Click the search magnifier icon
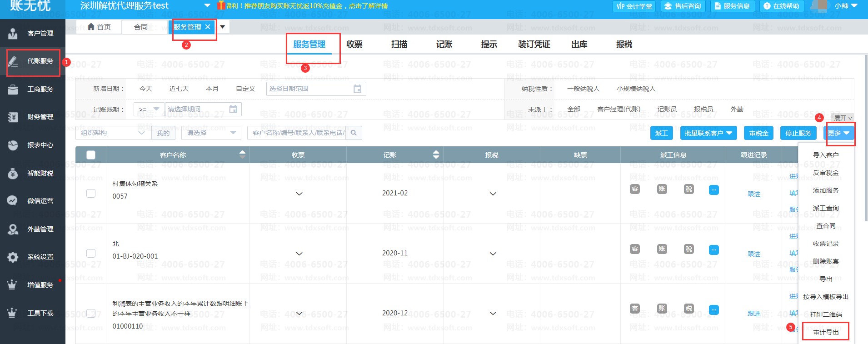868x344 pixels. pos(354,133)
